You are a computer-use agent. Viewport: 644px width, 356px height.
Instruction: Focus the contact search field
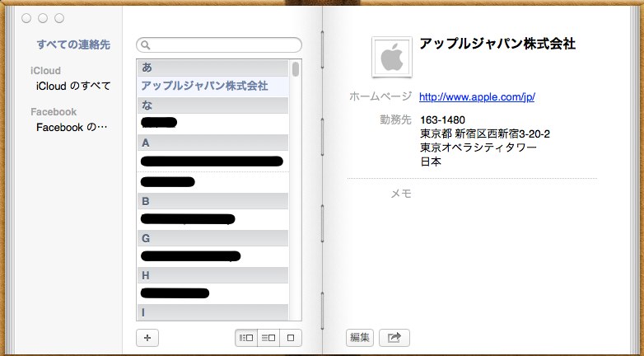pyautogui.click(x=219, y=45)
